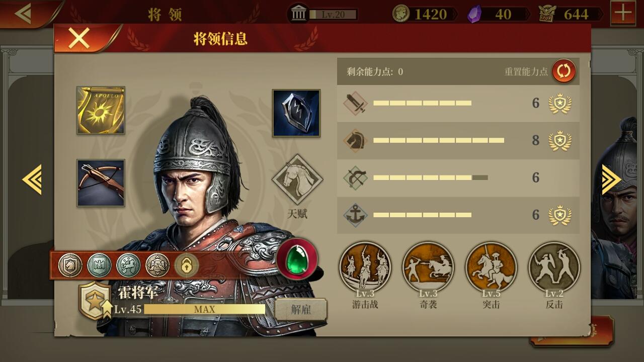644x362 pixels.
Task: Select the 游击战 skill icon
Action: 365,267
